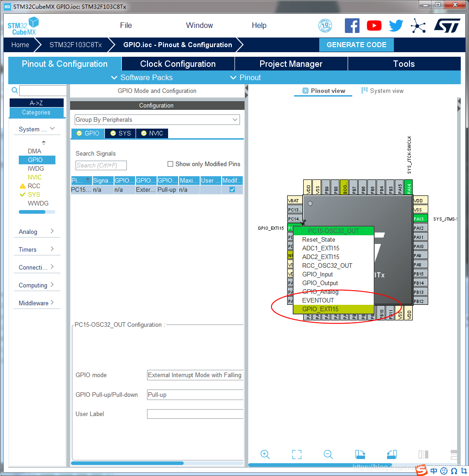Click the ST community network icon

coord(418,26)
